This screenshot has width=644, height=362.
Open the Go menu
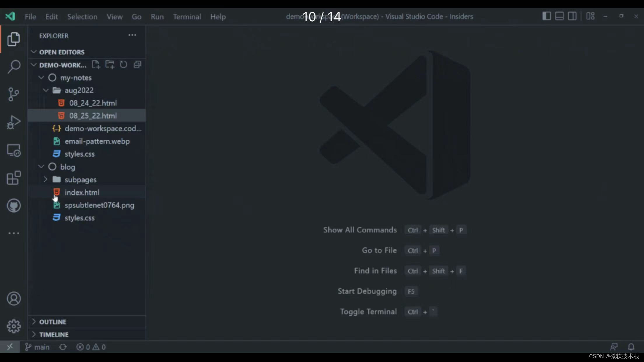136,17
